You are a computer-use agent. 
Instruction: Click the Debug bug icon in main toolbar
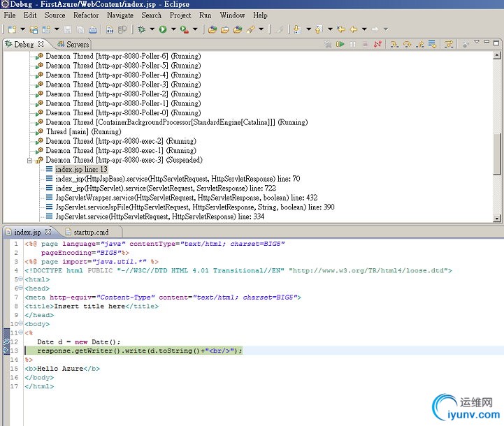141,29
